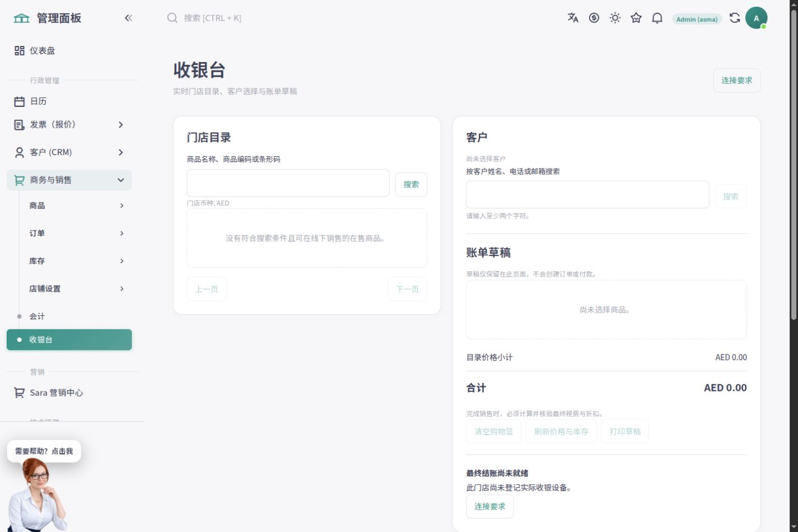Click 刷新价格与库存 button

click(561, 431)
